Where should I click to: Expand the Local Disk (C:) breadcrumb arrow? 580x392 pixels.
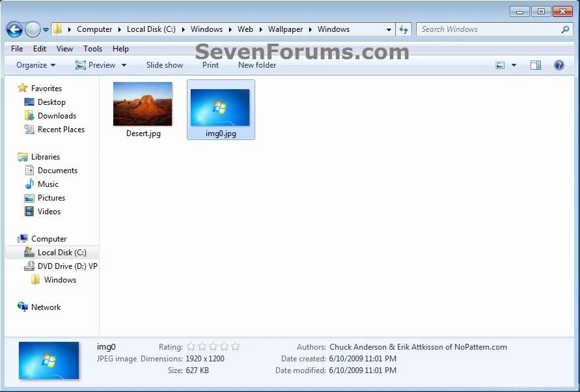(183, 29)
